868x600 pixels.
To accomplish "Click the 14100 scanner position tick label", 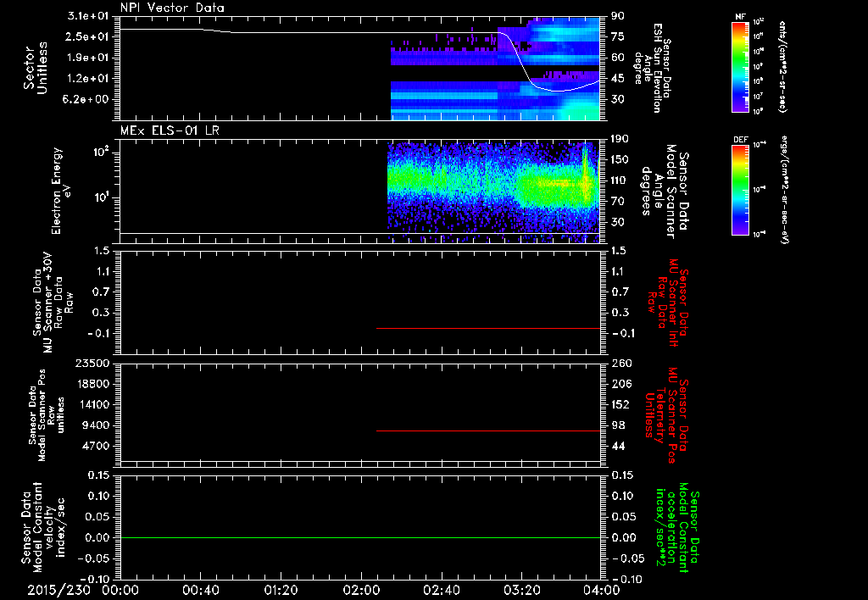I will coord(92,404).
